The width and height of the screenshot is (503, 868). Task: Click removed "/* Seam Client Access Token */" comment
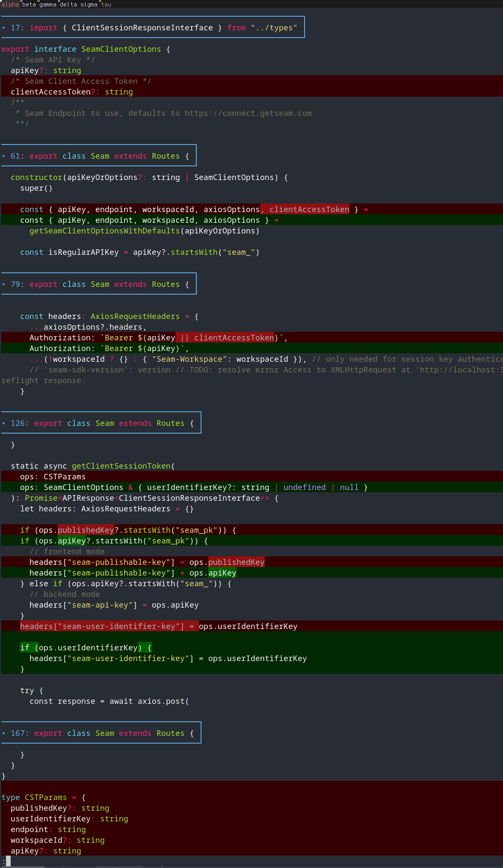(81, 81)
